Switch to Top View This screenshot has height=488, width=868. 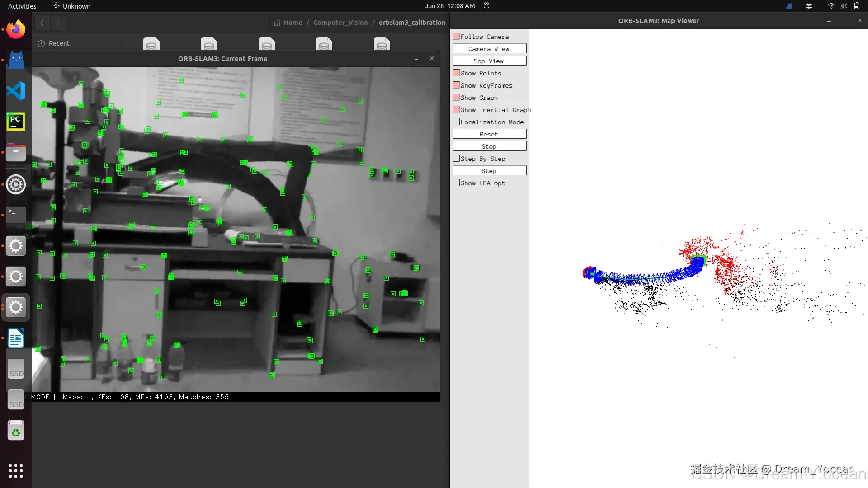tap(489, 61)
